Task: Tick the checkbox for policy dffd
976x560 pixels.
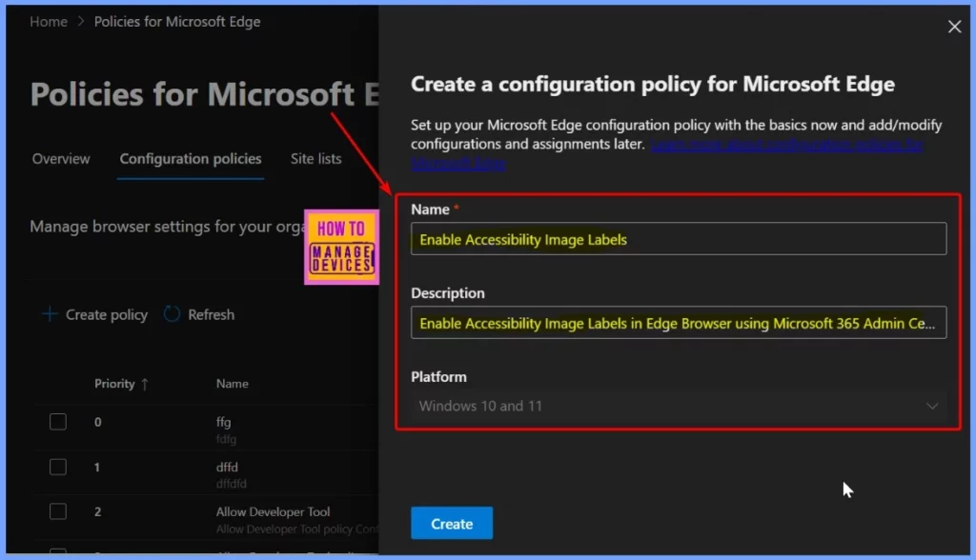Action: [x=58, y=467]
